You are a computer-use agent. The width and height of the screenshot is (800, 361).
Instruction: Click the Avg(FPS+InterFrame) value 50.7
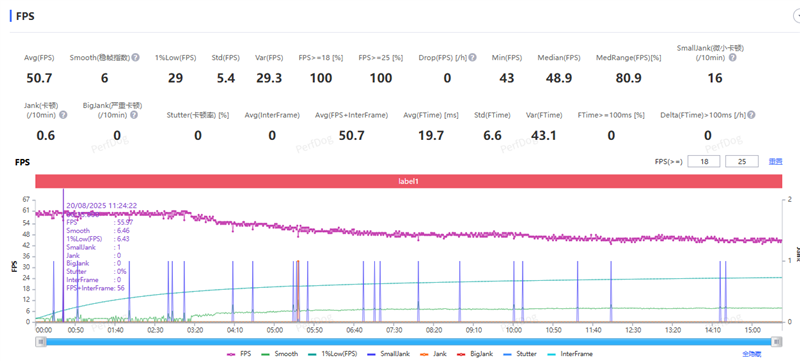coord(352,136)
